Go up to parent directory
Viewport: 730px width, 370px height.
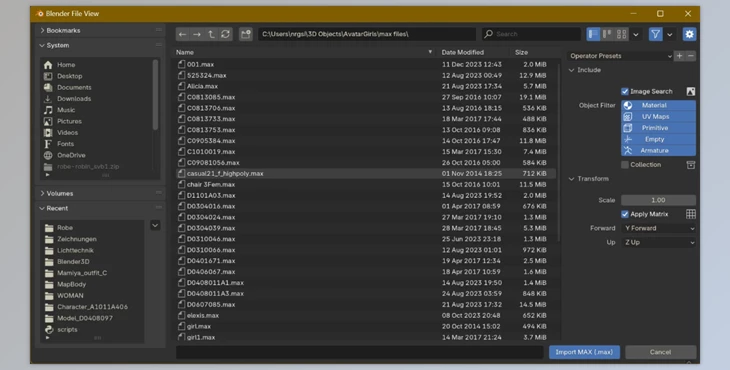(x=211, y=34)
